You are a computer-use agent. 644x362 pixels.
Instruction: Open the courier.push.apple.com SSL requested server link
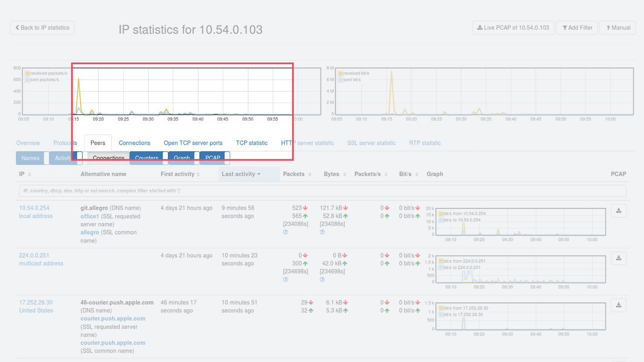[112, 319]
